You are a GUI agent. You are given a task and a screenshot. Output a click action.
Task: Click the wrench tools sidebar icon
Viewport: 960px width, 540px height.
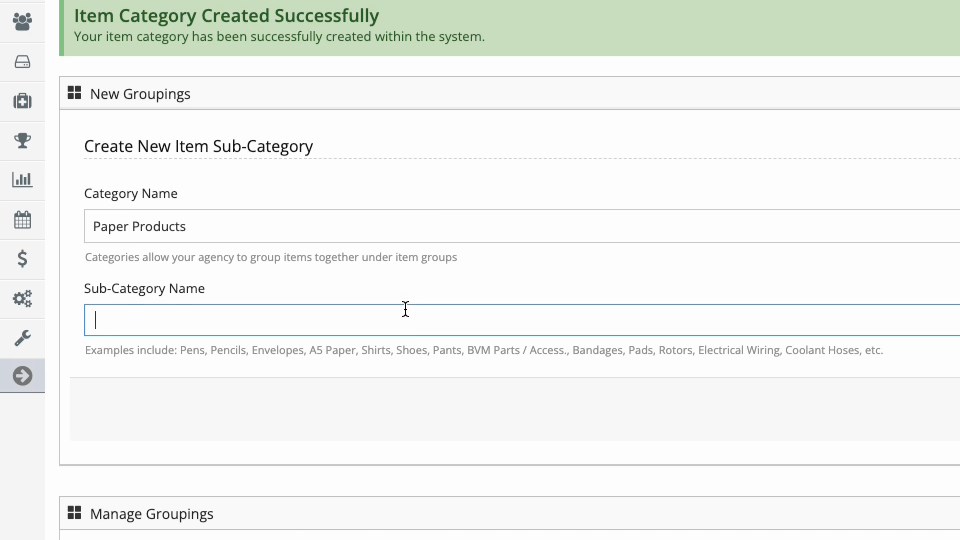[x=22, y=337]
